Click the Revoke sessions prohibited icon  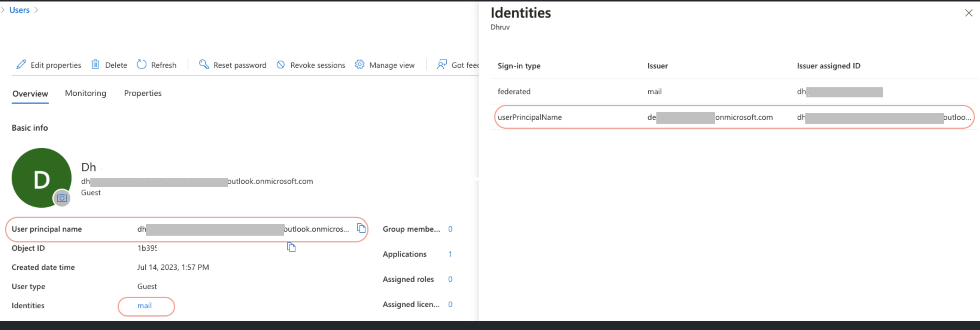click(x=281, y=65)
